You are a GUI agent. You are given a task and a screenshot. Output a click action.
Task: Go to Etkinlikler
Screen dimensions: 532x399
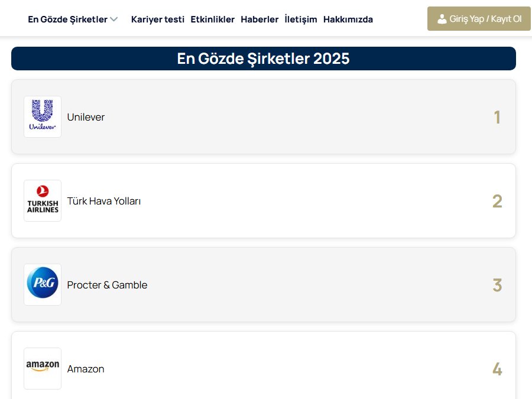tap(213, 19)
